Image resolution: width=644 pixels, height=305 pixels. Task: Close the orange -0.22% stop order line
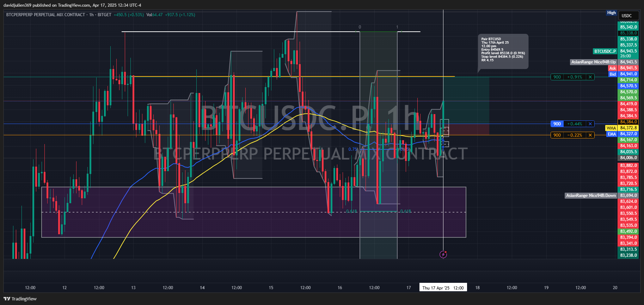pyautogui.click(x=590, y=135)
